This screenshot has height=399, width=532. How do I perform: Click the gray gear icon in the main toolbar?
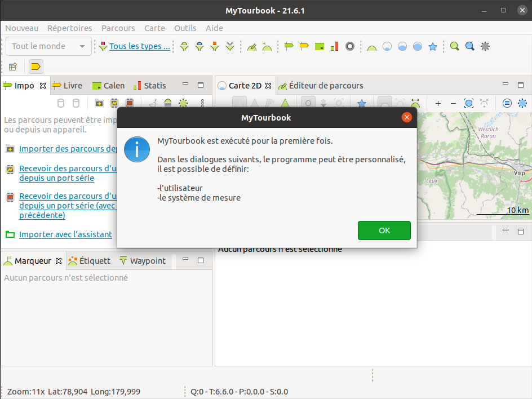click(485, 46)
